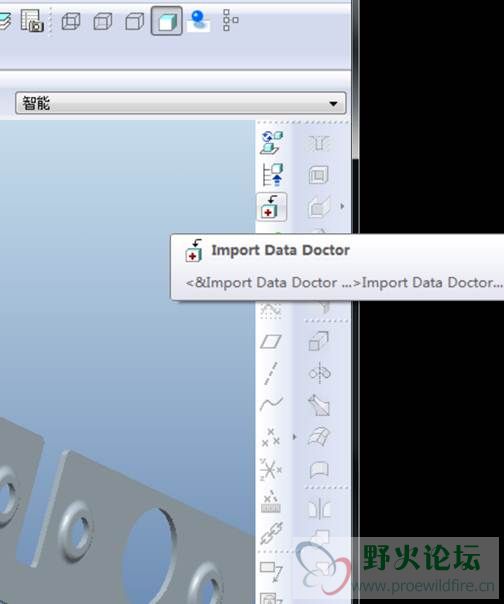Click the layers icon in the top toolbar
The width and height of the screenshot is (504, 604).
[5, 22]
